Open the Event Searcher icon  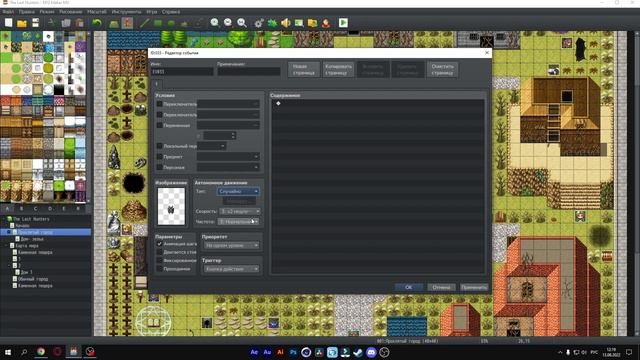(299, 23)
